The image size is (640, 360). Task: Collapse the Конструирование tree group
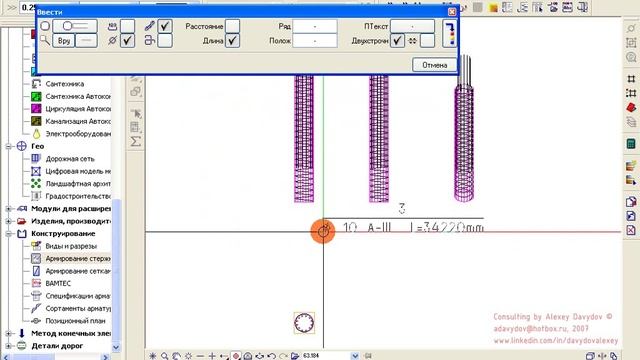click(x=8, y=234)
